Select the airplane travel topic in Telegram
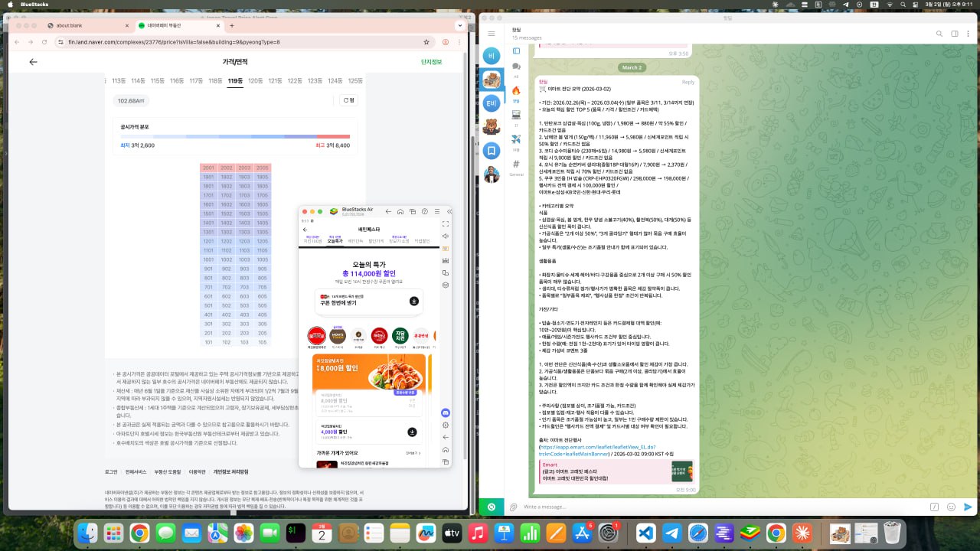The width and height of the screenshot is (980, 551). coord(516,142)
